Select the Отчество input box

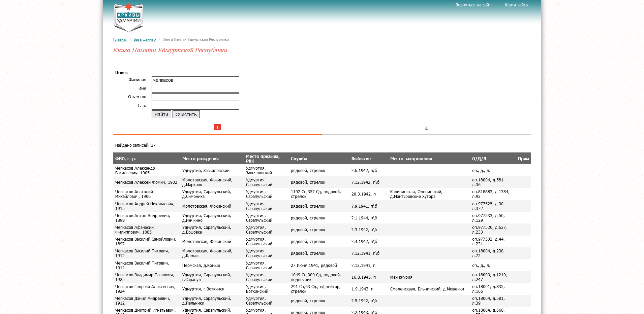[x=195, y=97]
